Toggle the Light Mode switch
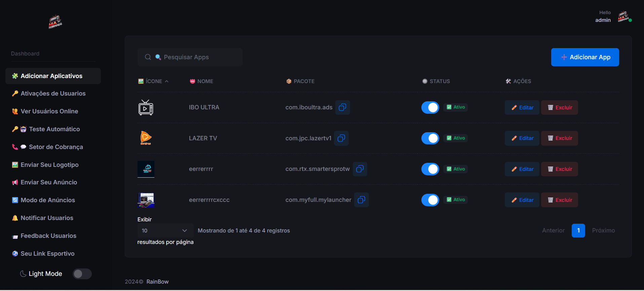The width and height of the screenshot is (644, 291). point(82,274)
